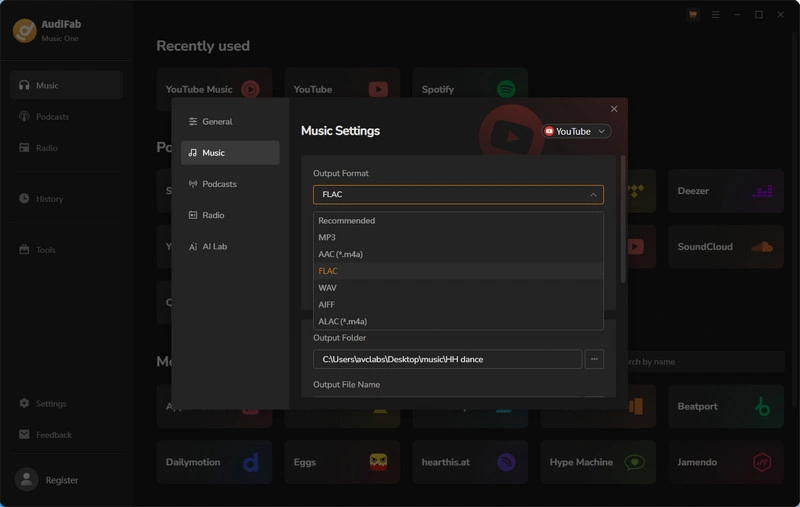Click the search by name field
800x507 pixels.
pos(706,362)
